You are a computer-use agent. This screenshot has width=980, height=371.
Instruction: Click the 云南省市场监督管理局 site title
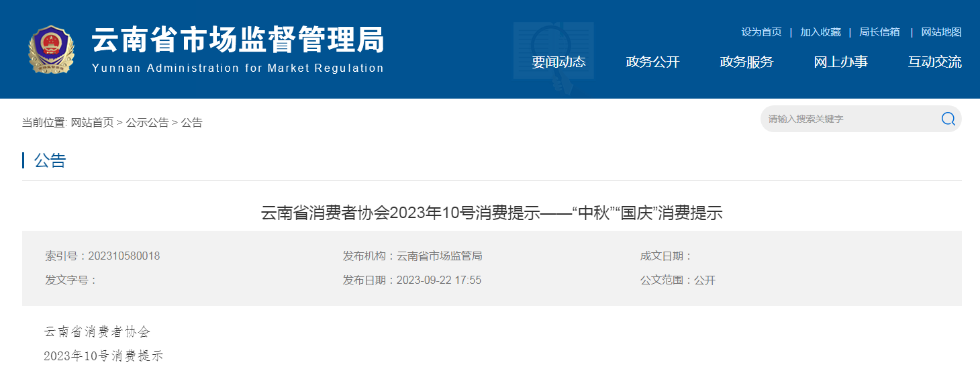(x=238, y=40)
